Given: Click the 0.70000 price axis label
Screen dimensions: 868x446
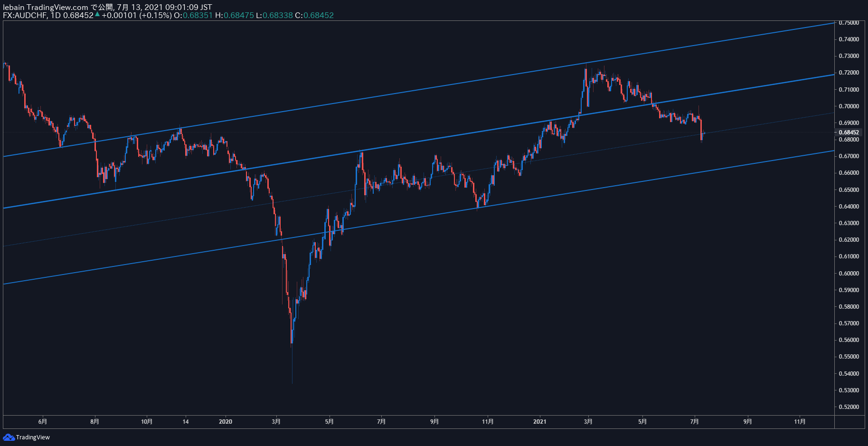Looking at the screenshot, I should (849, 106).
